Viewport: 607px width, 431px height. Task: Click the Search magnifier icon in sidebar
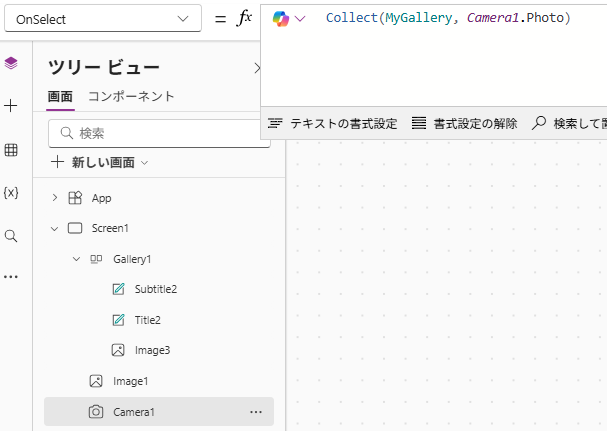(x=11, y=236)
